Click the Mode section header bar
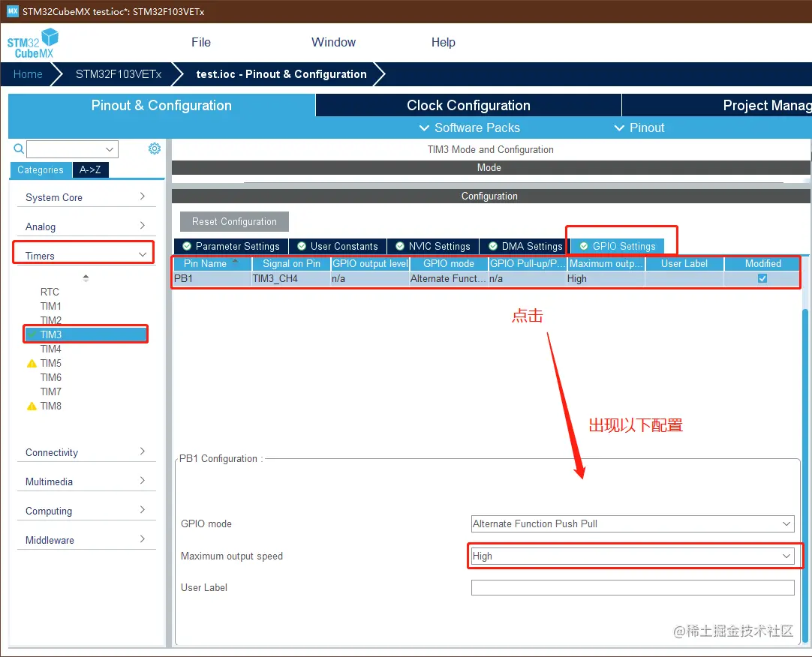The height and width of the screenshot is (657, 812). pyautogui.click(x=491, y=168)
